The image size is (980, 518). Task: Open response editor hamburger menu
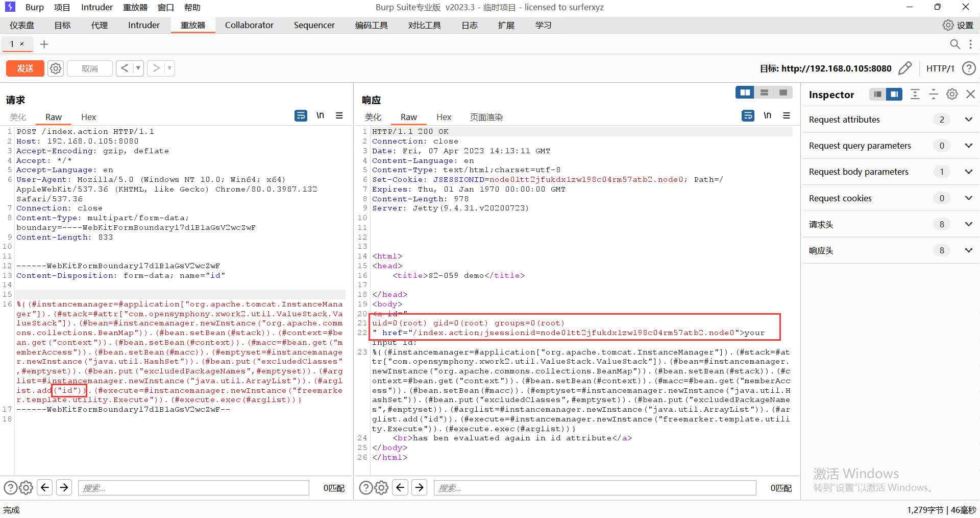787,115
